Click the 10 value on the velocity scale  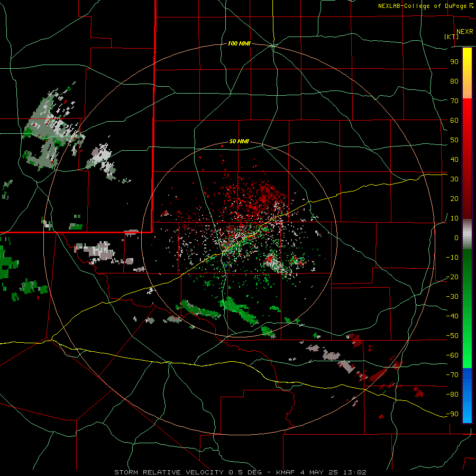[x=454, y=218]
